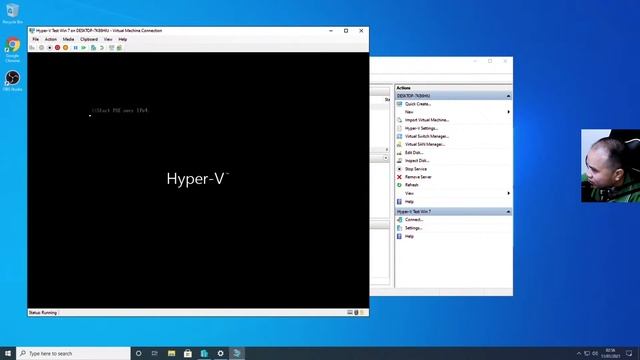Click the Windows Start button

point(8,353)
